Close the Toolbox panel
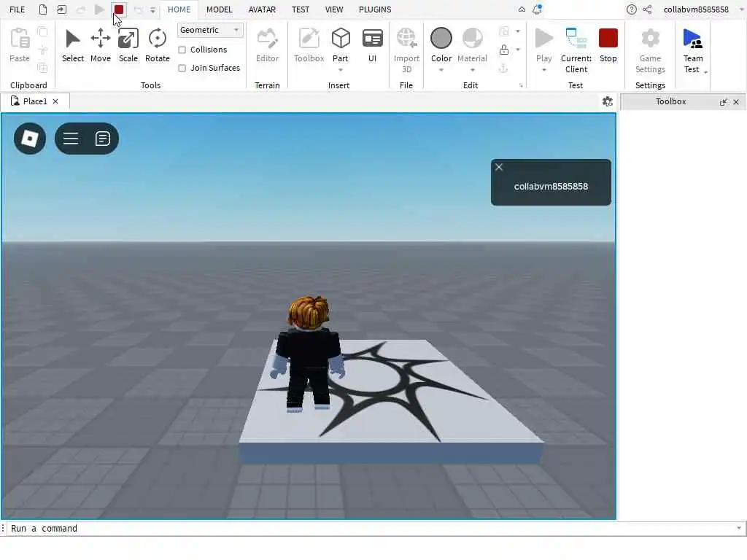The width and height of the screenshot is (747, 560). pyautogui.click(x=736, y=102)
